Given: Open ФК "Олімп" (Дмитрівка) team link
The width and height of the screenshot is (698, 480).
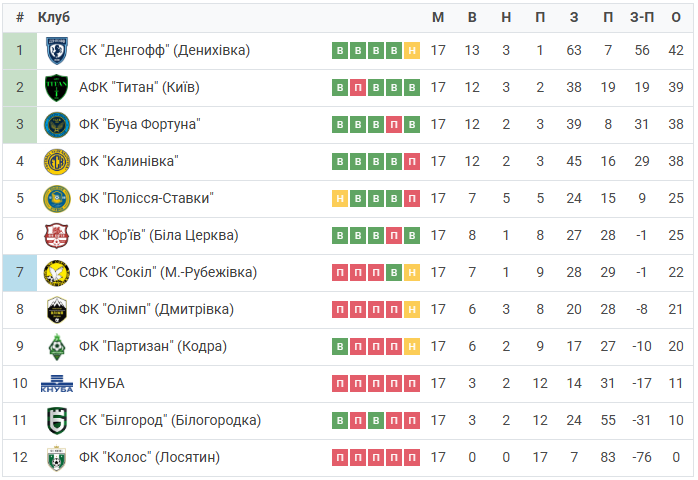Looking at the screenshot, I should pos(156,309).
